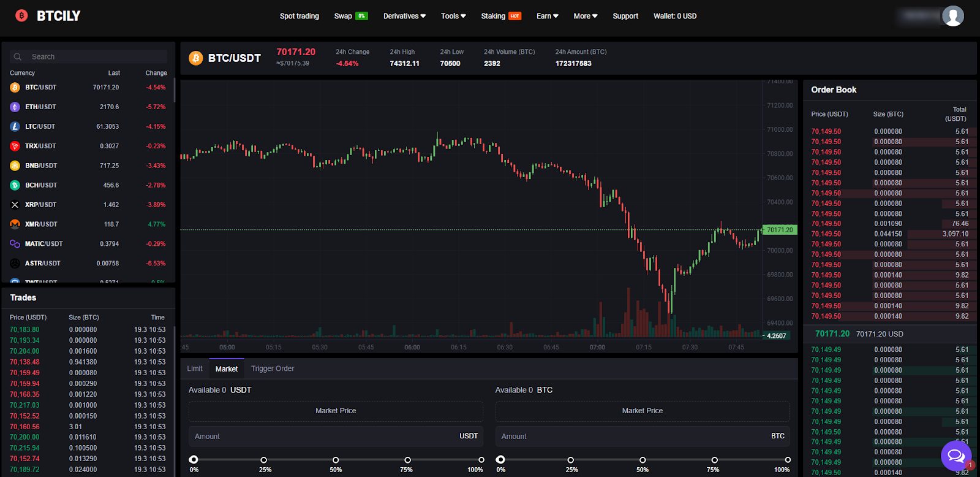Expand the Tools dropdown menu
Viewport: 980px width, 477px height.
point(453,16)
